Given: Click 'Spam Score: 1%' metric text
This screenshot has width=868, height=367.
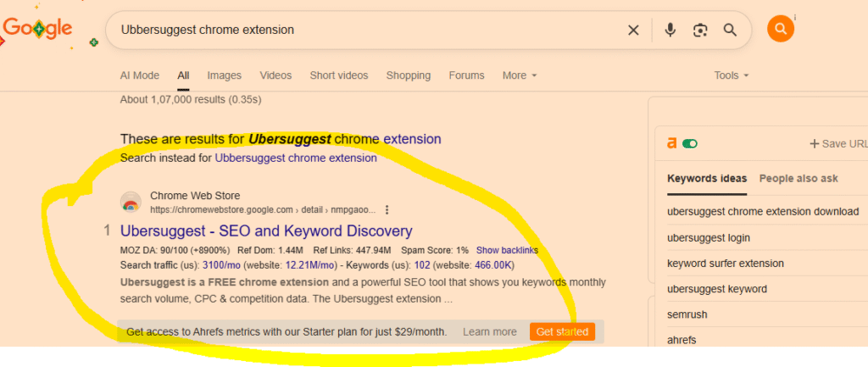Looking at the screenshot, I should pos(435,250).
